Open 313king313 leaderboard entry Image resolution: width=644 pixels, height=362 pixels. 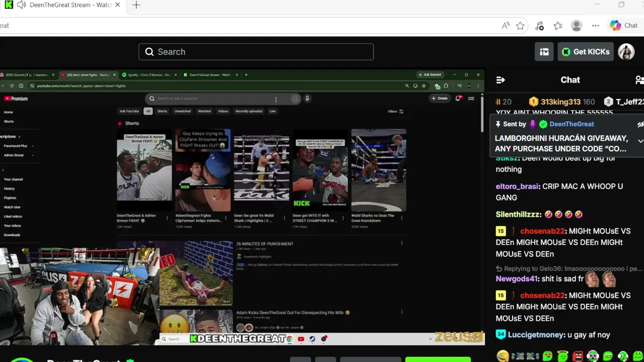[561, 102]
